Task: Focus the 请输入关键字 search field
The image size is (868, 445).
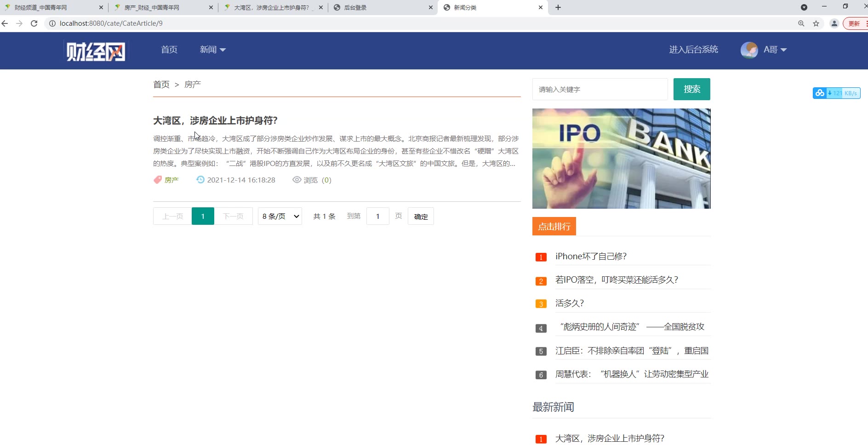Action: (600, 89)
